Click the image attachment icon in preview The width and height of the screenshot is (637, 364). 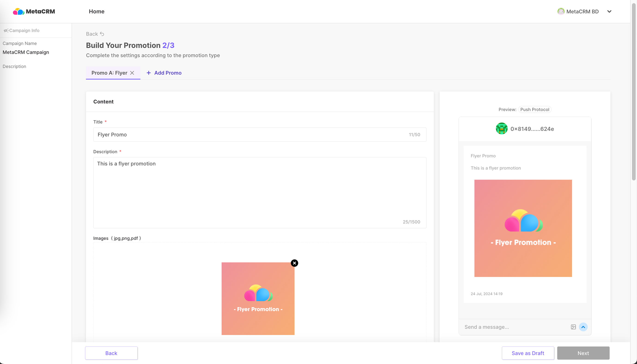tap(573, 327)
